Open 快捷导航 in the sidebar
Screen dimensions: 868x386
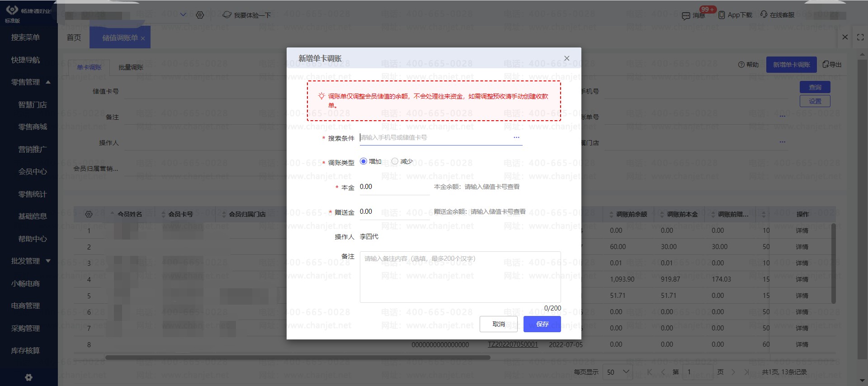click(26, 60)
